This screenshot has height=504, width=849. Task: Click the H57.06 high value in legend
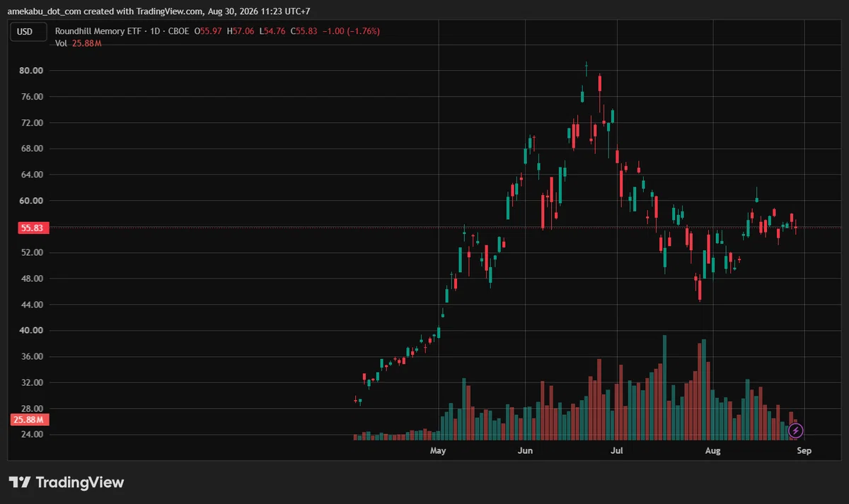coord(242,32)
